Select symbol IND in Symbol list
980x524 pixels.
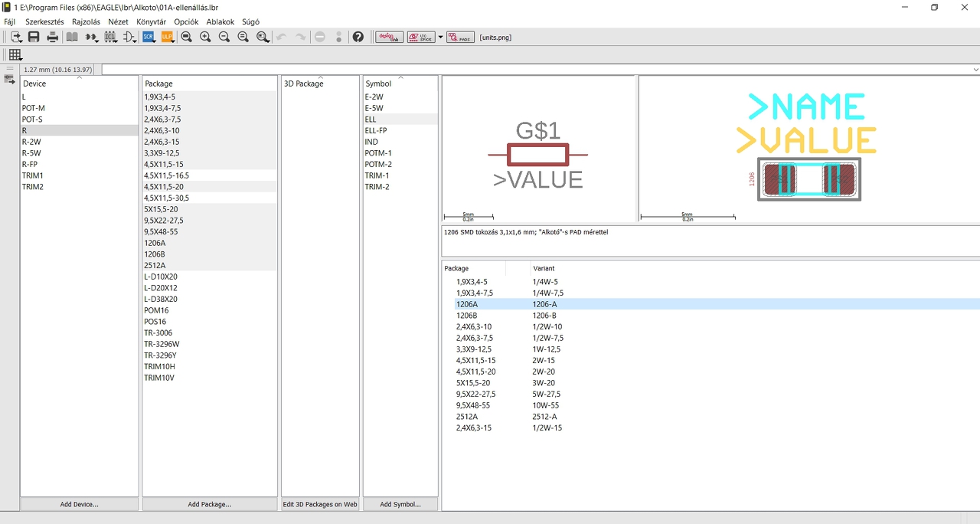(400, 142)
